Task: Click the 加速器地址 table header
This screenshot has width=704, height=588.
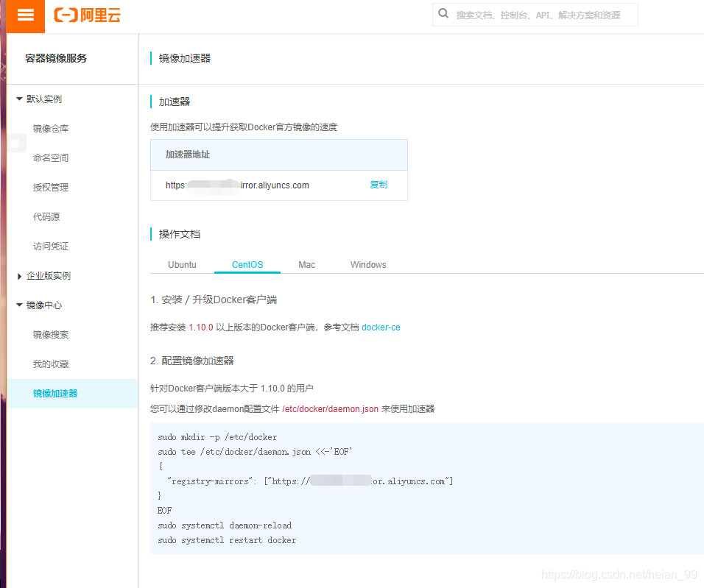Action: click(279, 155)
